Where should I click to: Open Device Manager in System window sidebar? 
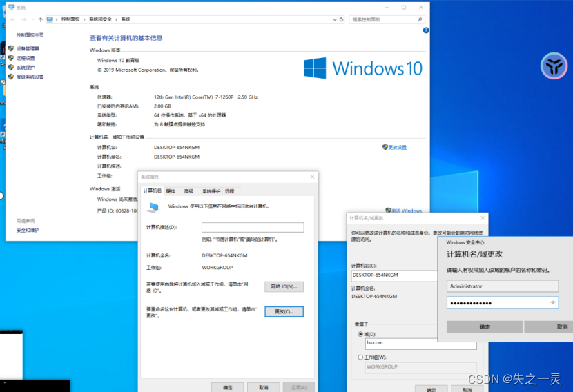(x=28, y=48)
